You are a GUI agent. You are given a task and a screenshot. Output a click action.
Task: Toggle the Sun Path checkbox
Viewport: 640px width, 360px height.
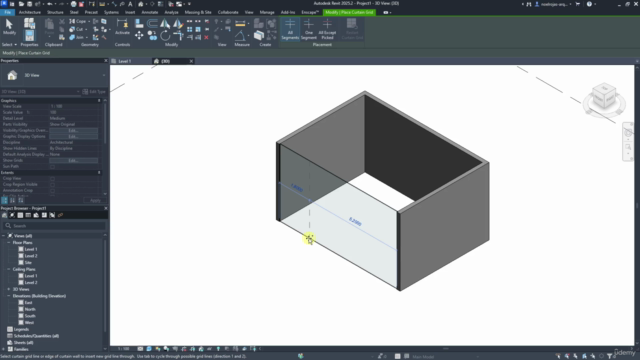(x=52, y=167)
